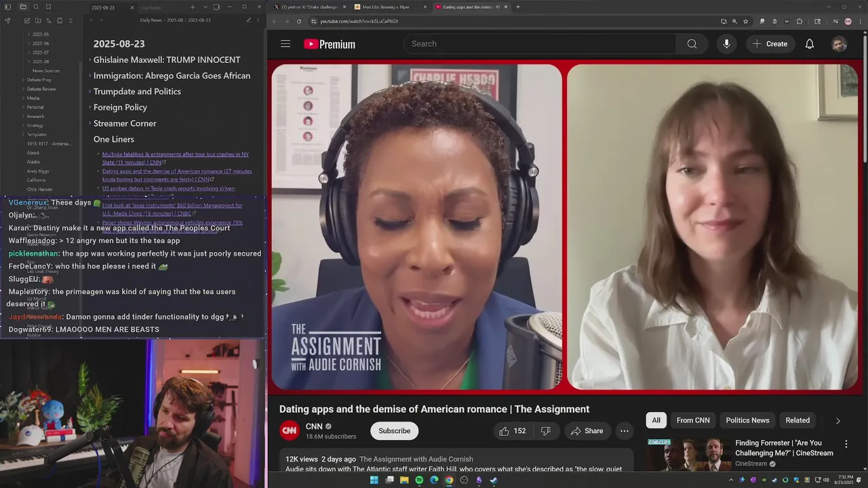Toggle the Obsidian left sidebar icon
The width and height of the screenshot is (868, 488).
click(x=9, y=7)
